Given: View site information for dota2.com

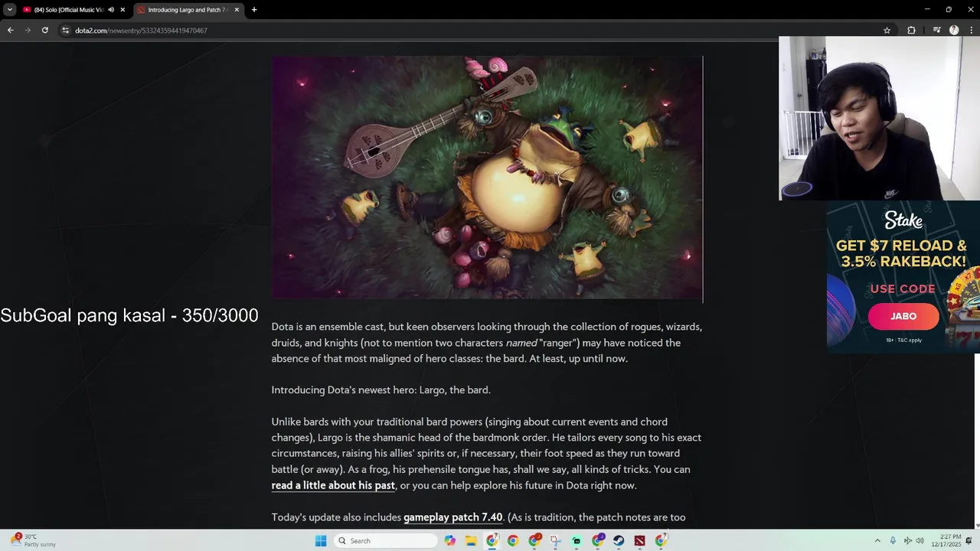Looking at the screenshot, I should pyautogui.click(x=66, y=31).
